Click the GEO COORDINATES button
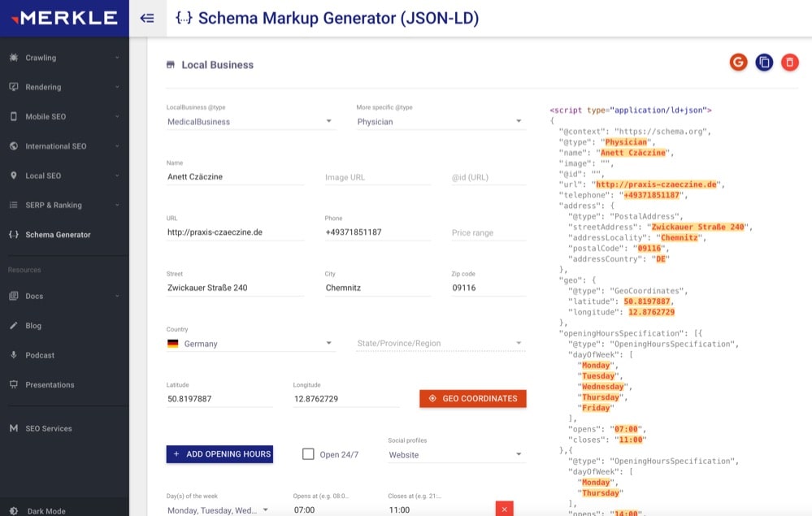The image size is (812, 516). point(473,399)
